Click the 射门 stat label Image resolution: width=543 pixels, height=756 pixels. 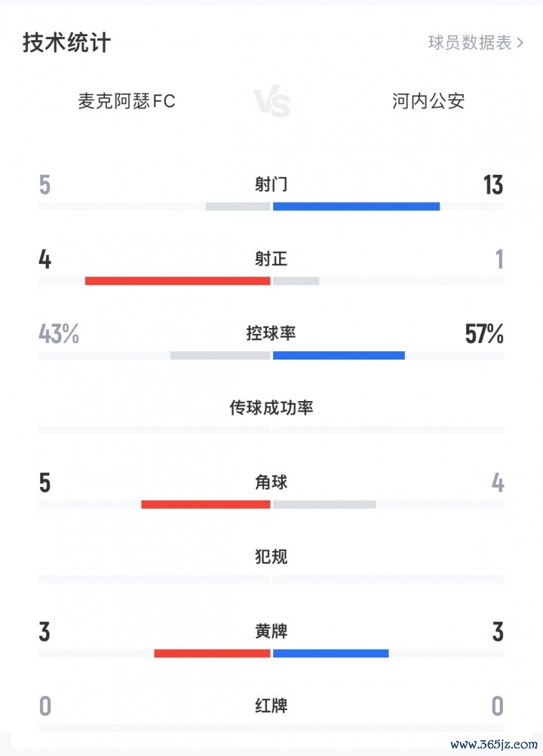(x=271, y=185)
